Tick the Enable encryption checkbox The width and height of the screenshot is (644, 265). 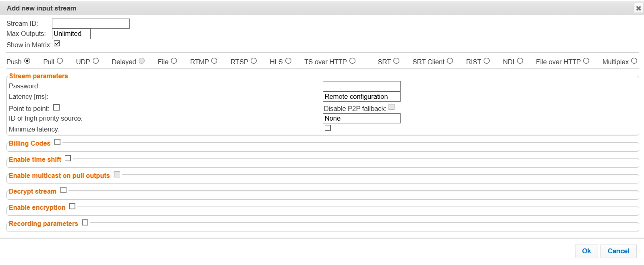pos(73,207)
